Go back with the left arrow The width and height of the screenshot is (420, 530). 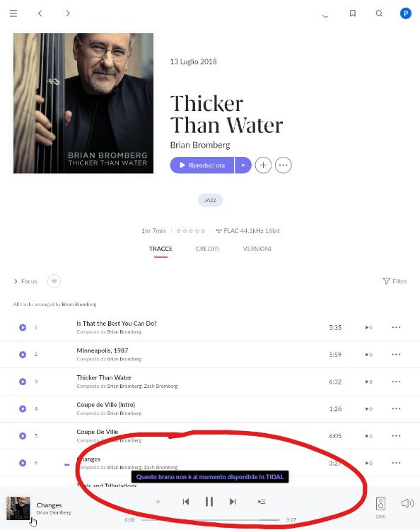click(x=40, y=13)
